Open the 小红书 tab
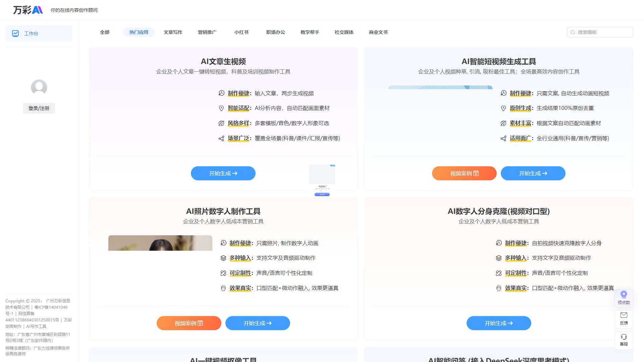This screenshot has width=644, height=362. (241, 32)
